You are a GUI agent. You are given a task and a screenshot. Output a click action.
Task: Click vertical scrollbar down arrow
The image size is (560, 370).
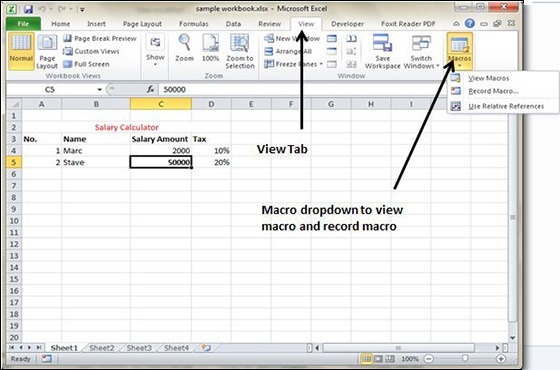pos(512,338)
